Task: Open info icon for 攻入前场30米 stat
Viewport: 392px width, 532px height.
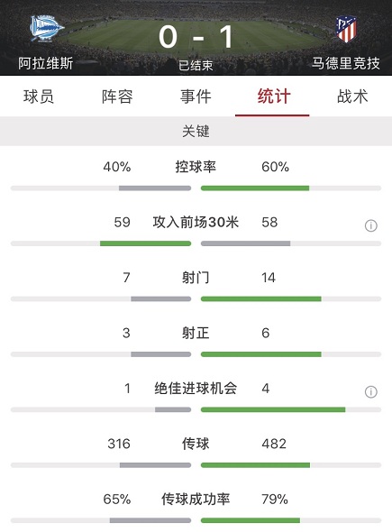Action: click(371, 225)
